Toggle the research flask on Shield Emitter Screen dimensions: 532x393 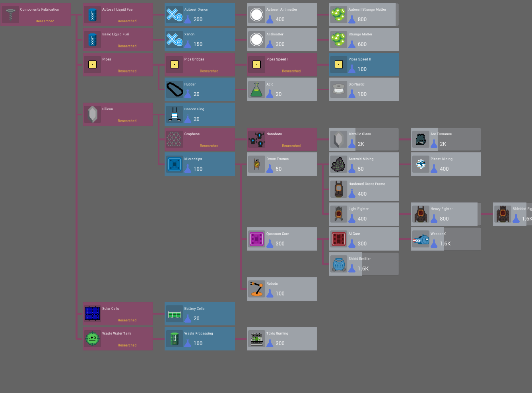[x=352, y=268]
